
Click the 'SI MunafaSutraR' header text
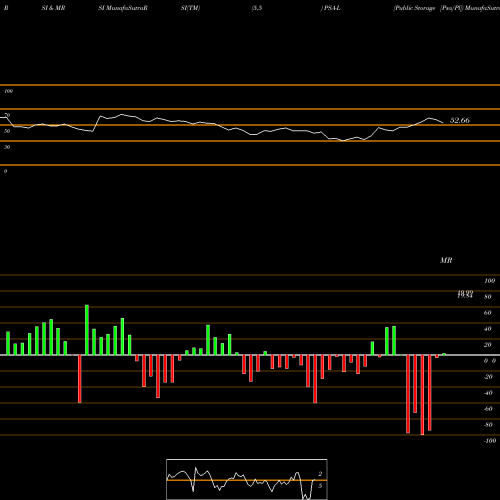tap(123, 8)
